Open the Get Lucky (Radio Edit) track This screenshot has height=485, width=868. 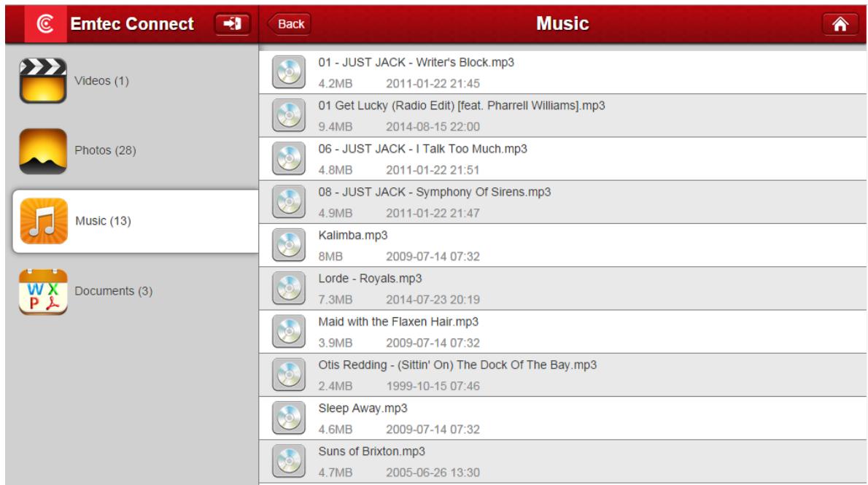click(x=461, y=106)
